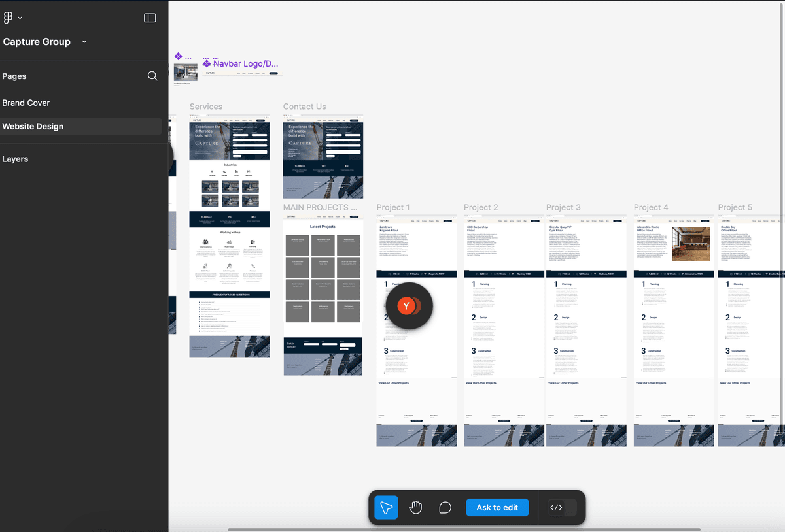Click the horizontal canvas scrollbar

coord(463,529)
